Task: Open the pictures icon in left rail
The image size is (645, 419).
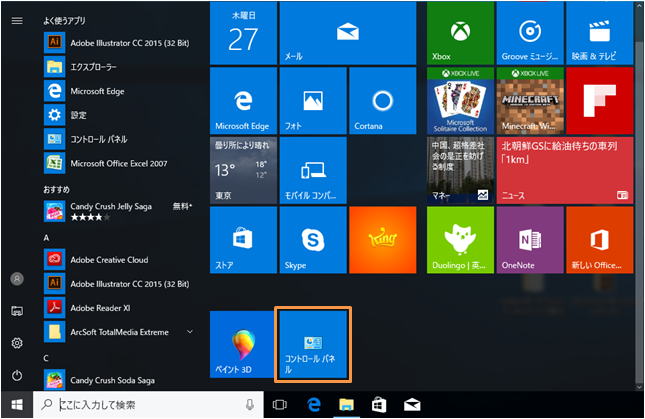Action: (x=17, y=311)
